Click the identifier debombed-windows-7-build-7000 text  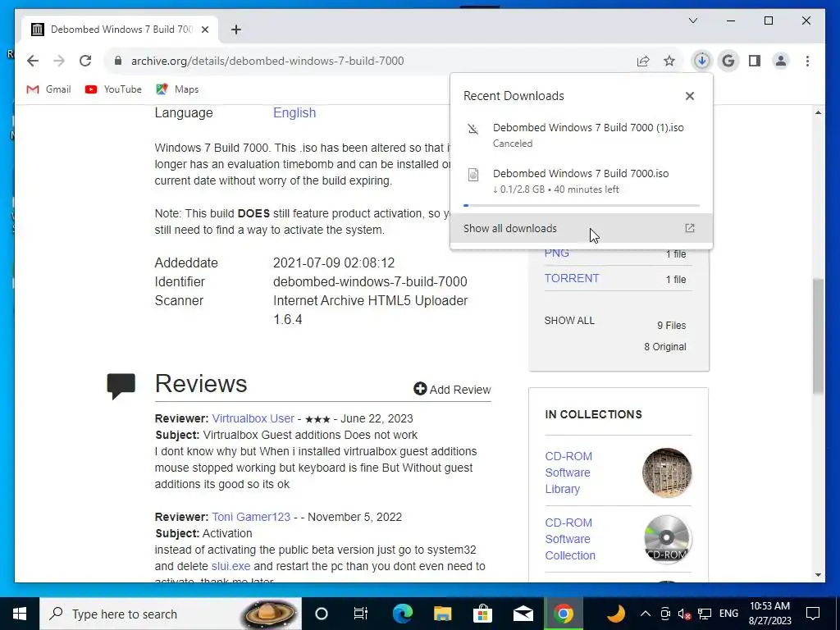(370, 281)
